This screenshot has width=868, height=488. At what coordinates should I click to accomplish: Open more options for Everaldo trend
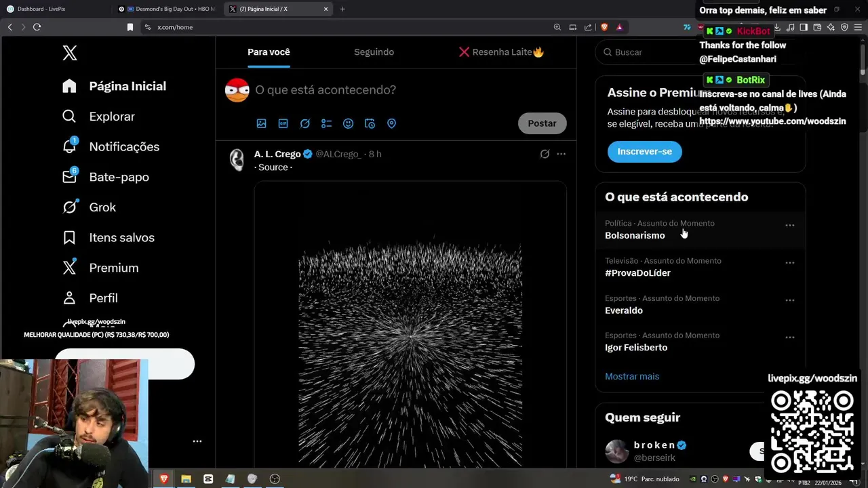click(790, 300)
